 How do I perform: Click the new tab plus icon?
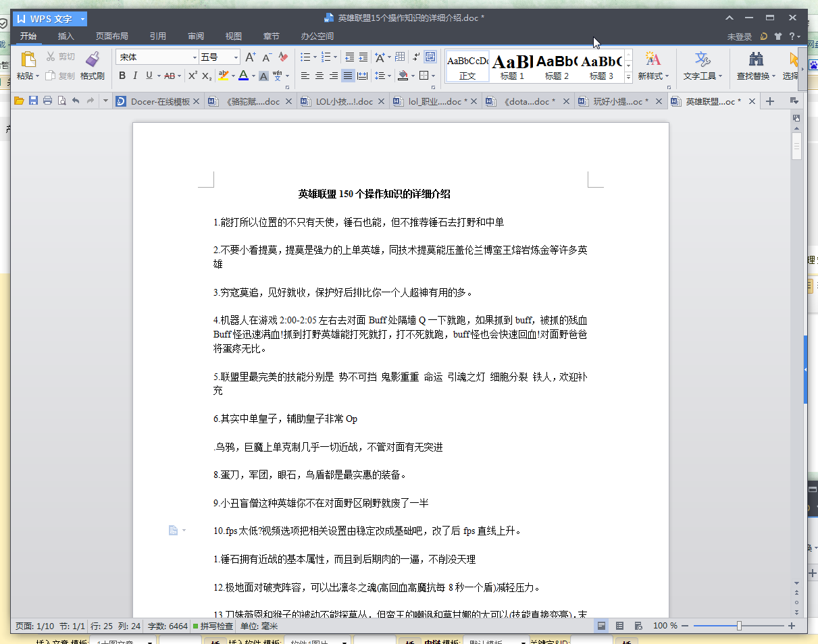point(769,101)
